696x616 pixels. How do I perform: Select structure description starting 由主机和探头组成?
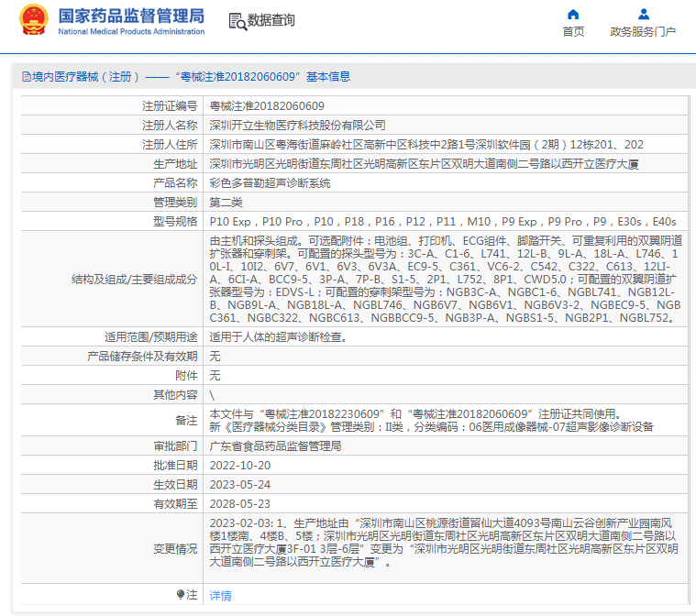click(x=446, y=280)
